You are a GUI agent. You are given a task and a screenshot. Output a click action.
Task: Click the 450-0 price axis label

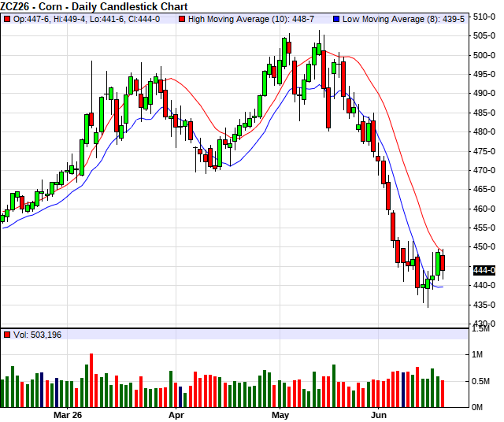(484, 247)
